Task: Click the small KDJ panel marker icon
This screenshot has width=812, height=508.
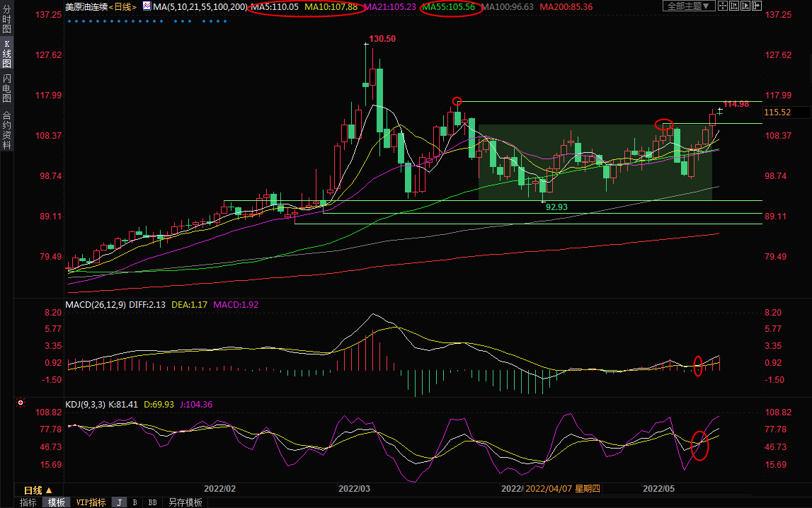Action: tap(21, 404)
